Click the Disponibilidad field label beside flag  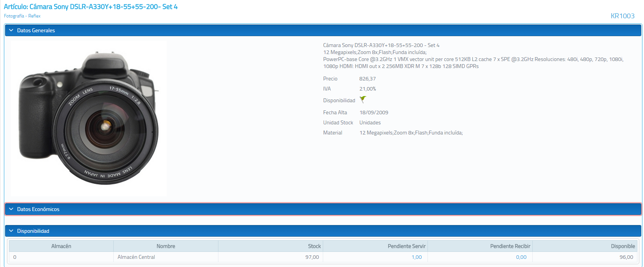click(339, 100)
